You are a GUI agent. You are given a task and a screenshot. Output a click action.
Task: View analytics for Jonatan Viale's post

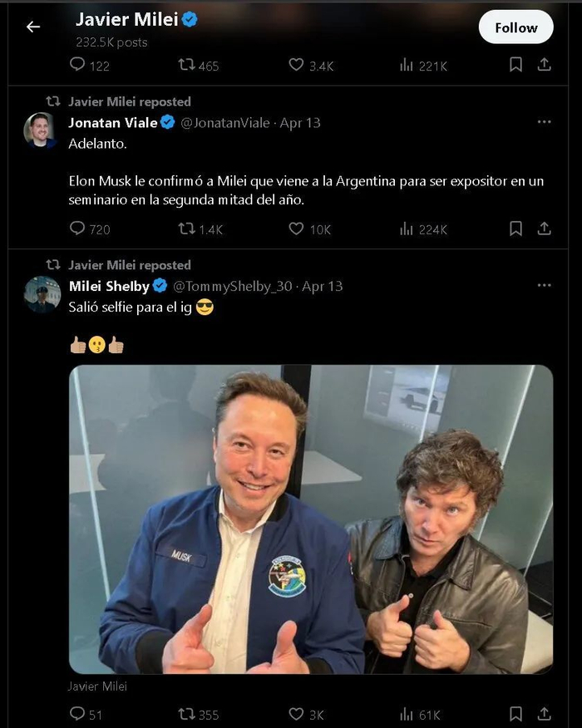[407, 229]
